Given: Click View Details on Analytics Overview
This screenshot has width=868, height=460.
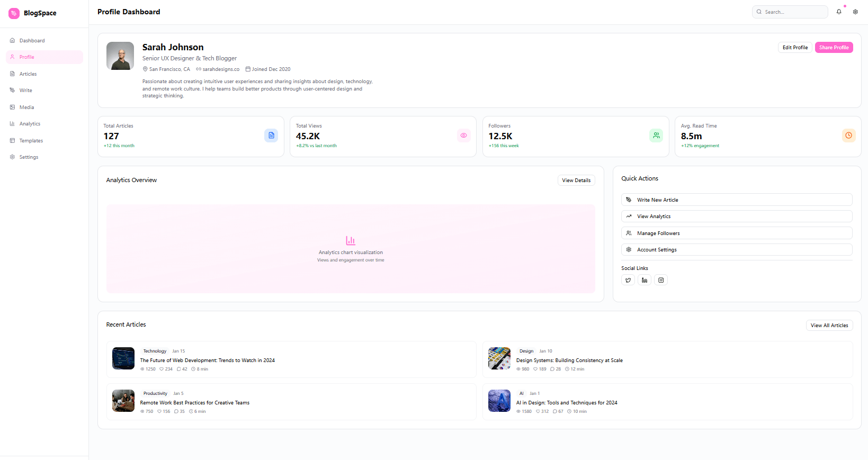Looking at the screenshot, I should [x=576, y=181].
